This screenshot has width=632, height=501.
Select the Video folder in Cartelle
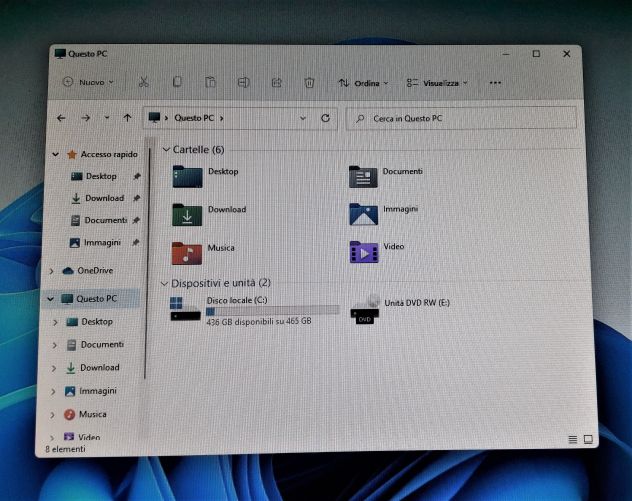click(x=377, y=252)
